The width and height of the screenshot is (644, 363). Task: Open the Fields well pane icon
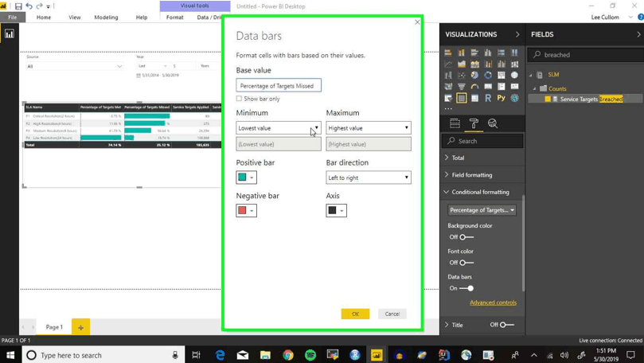point(455,123)
